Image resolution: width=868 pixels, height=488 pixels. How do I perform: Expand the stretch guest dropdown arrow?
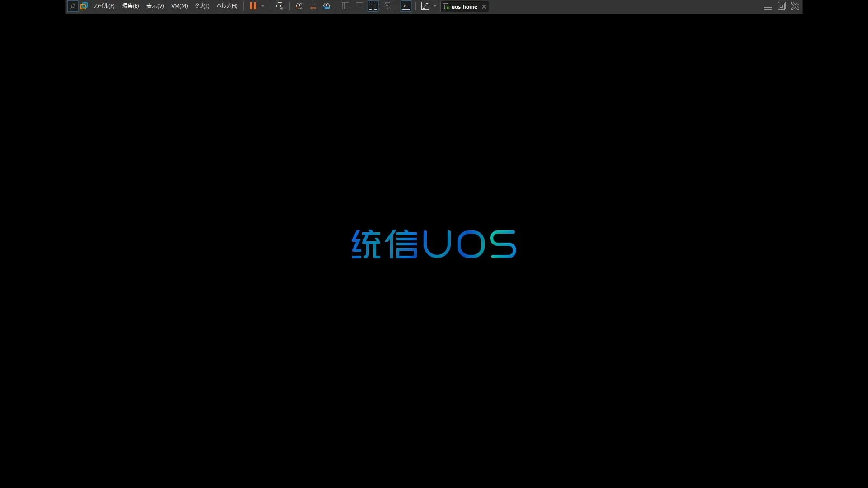pos(435,6)
